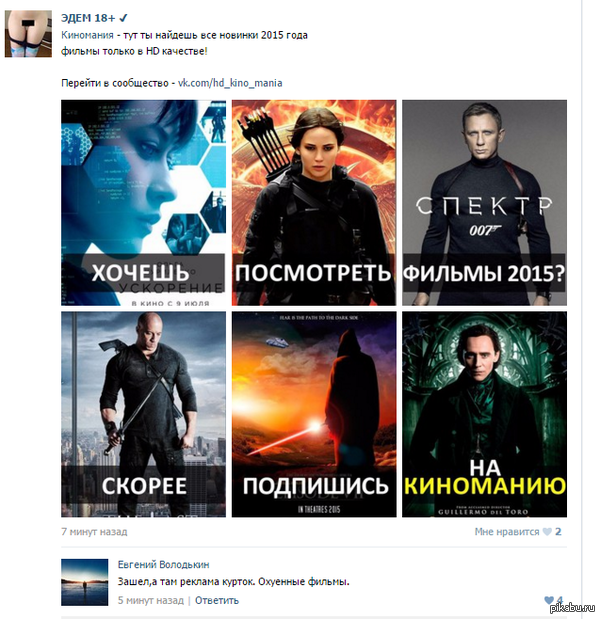Open the Киномания link in the post
Viewport: 600px width, 619px height.
point(87,35)
